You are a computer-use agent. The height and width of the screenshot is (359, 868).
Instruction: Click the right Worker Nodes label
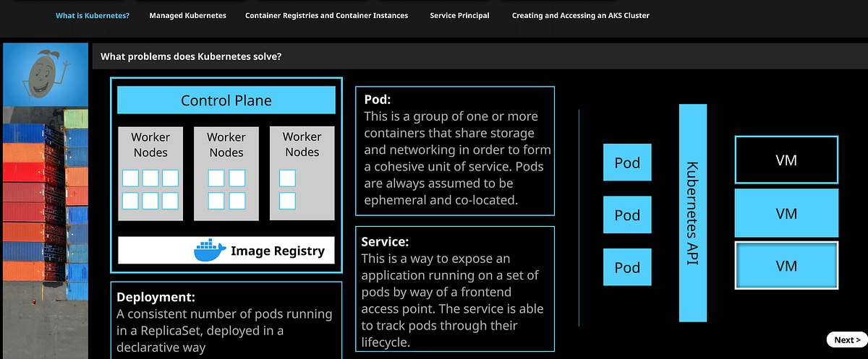pyautogui.click(x=302, y=144)
